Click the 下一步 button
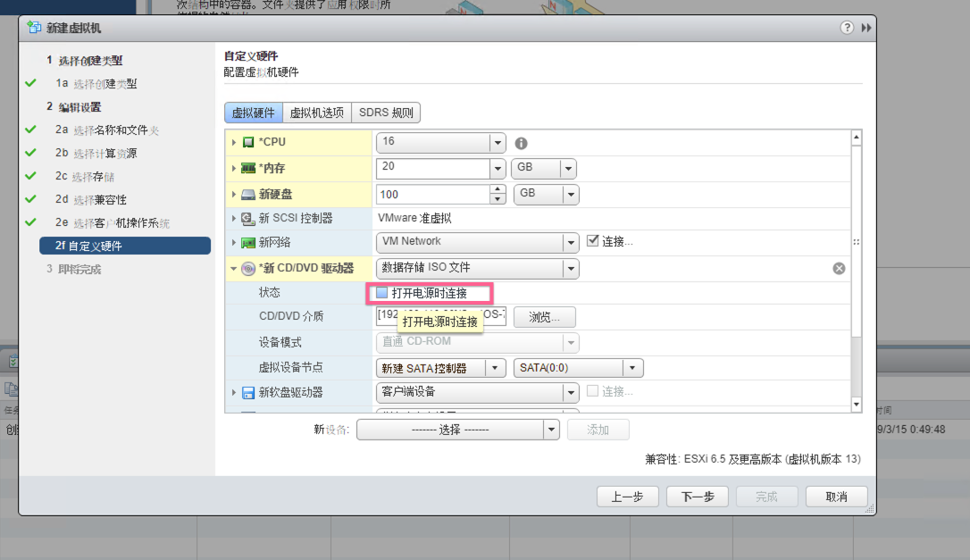 tap(697, 497)
